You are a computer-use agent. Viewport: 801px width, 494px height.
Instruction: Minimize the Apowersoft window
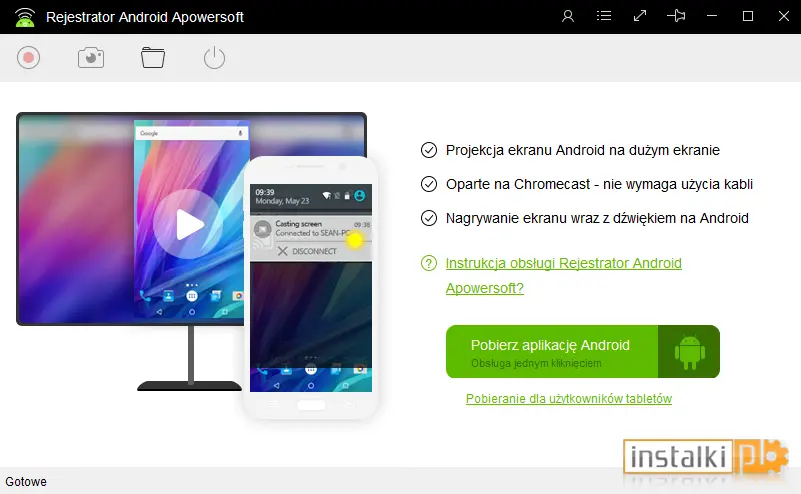(712, 16)
